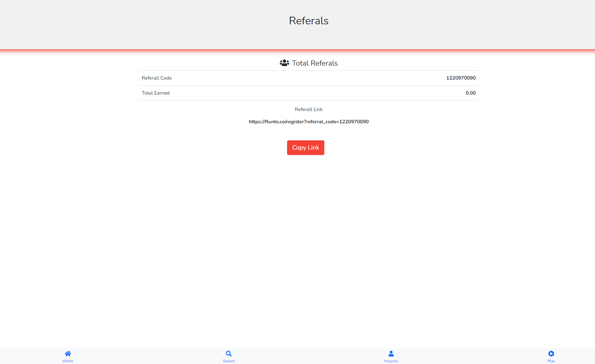
Task: Click the Total Earned amount 0.00
Action: [x=471, y=93]
